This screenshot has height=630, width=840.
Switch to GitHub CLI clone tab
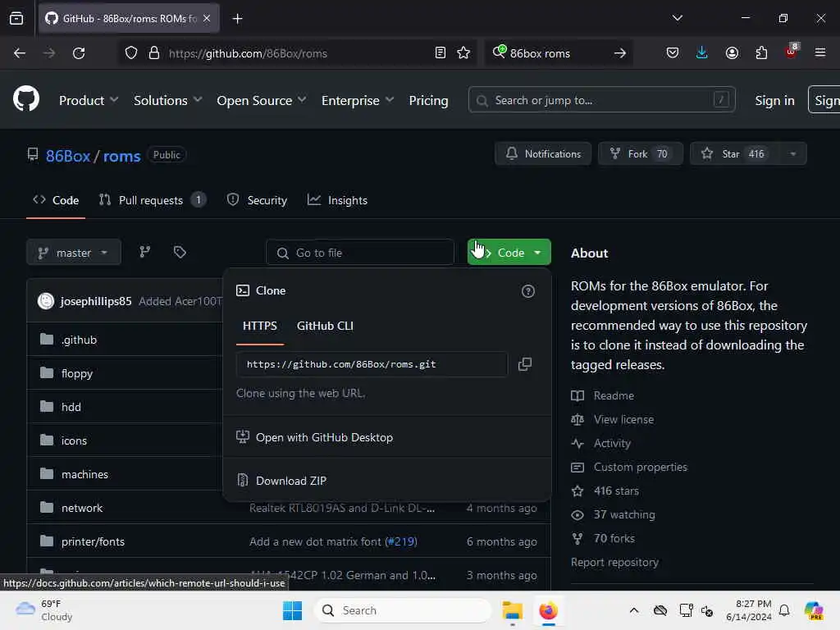click(325, 326)
